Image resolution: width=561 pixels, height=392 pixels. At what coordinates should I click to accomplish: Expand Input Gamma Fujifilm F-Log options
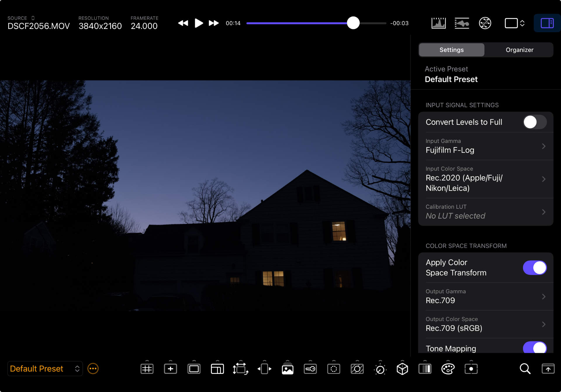[x=486, y=146]
